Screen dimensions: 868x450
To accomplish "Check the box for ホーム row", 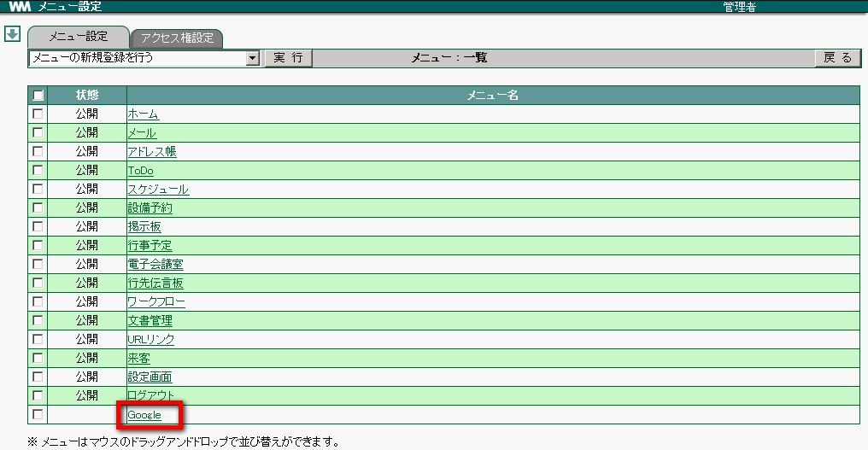I will [38, 114].
